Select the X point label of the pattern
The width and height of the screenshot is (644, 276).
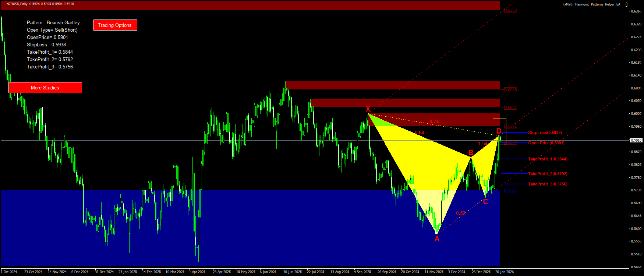pos(368,109)
